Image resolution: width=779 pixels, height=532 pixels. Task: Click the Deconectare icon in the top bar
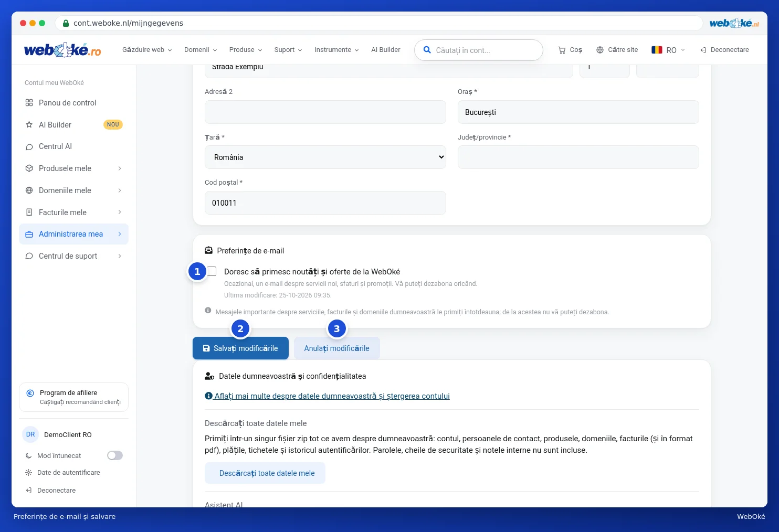pyautogui.click(x=703, y=50)
